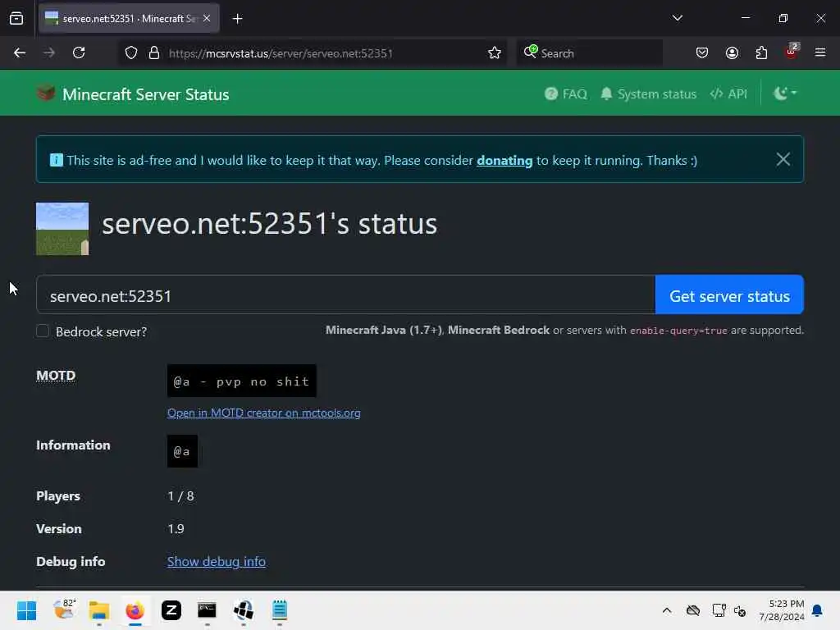The height and width of the screenshot is (630, 840).
Task: Click the disabled forward navigation arrow
Action: (49, 53)
